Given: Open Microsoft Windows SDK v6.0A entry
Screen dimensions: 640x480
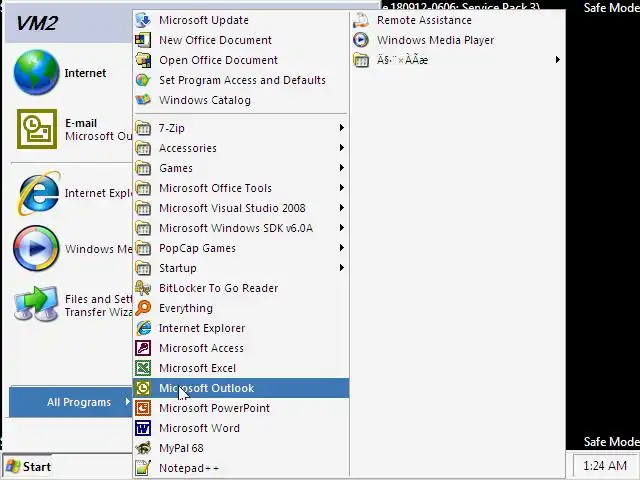Looking at the screenshot, I should point(241,228).
